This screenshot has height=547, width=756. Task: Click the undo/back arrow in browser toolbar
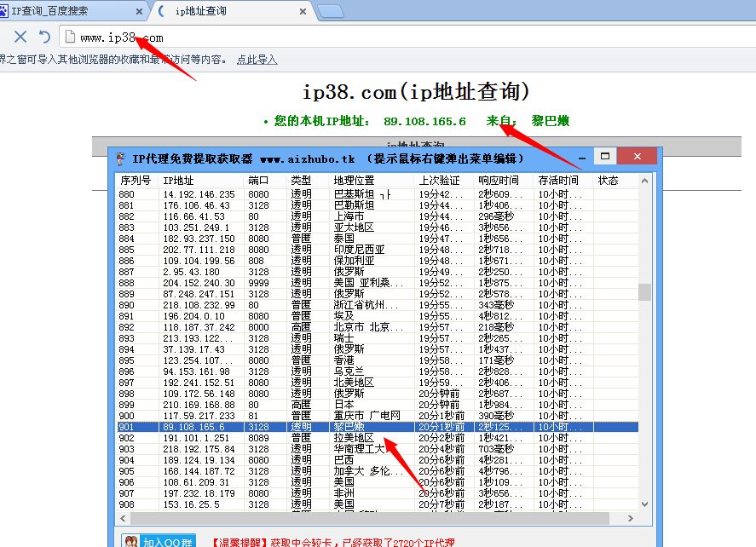(44, 37)
